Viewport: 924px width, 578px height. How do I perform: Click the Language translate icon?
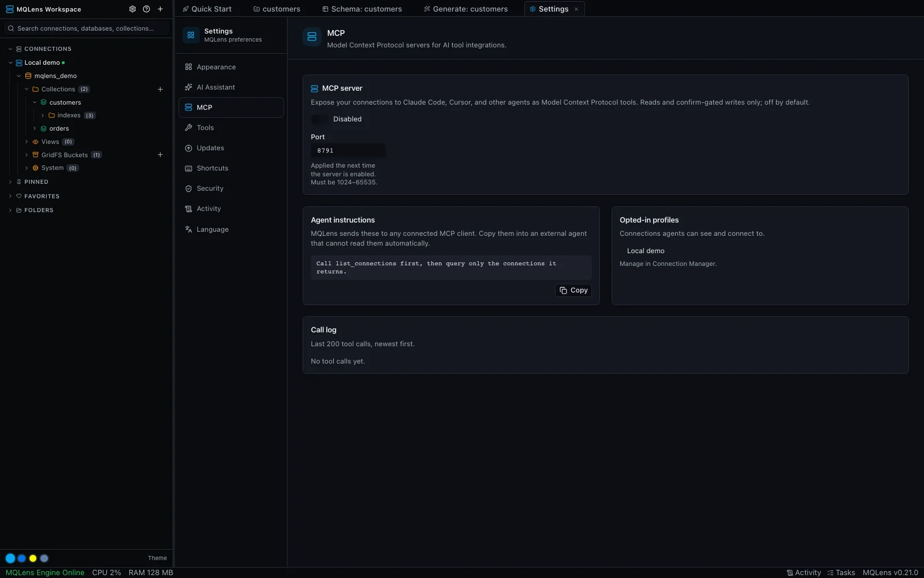coord(188,229)
